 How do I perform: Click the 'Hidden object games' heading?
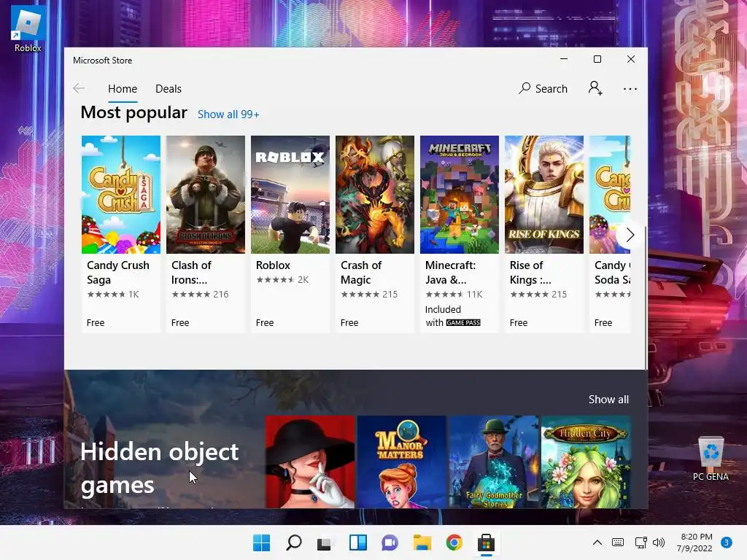159,468
